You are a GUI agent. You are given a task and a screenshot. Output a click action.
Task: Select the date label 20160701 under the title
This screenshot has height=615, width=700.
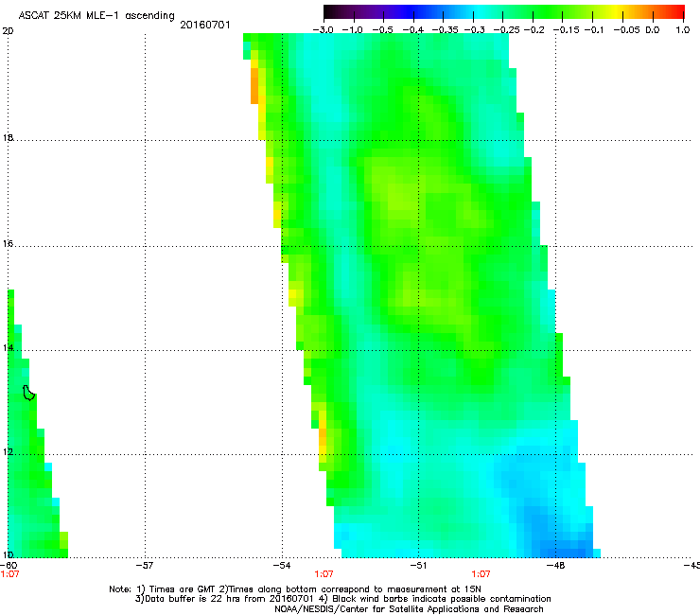pos(205,25)
